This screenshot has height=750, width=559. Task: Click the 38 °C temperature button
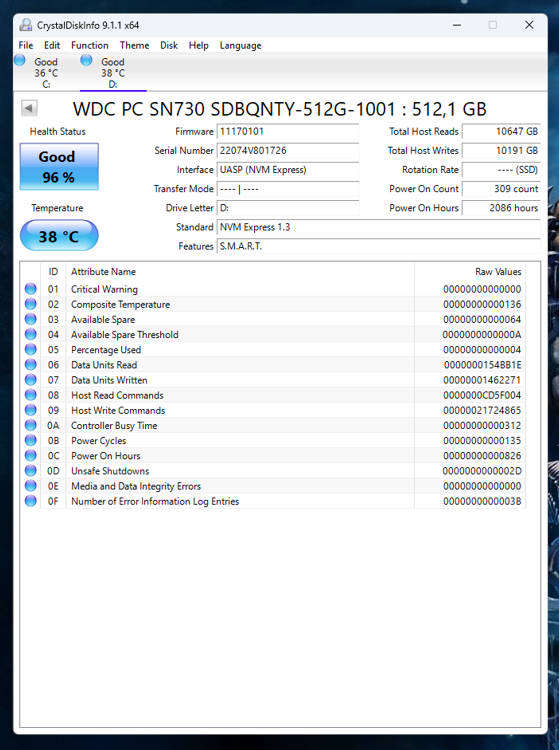[x=59, y=236]
